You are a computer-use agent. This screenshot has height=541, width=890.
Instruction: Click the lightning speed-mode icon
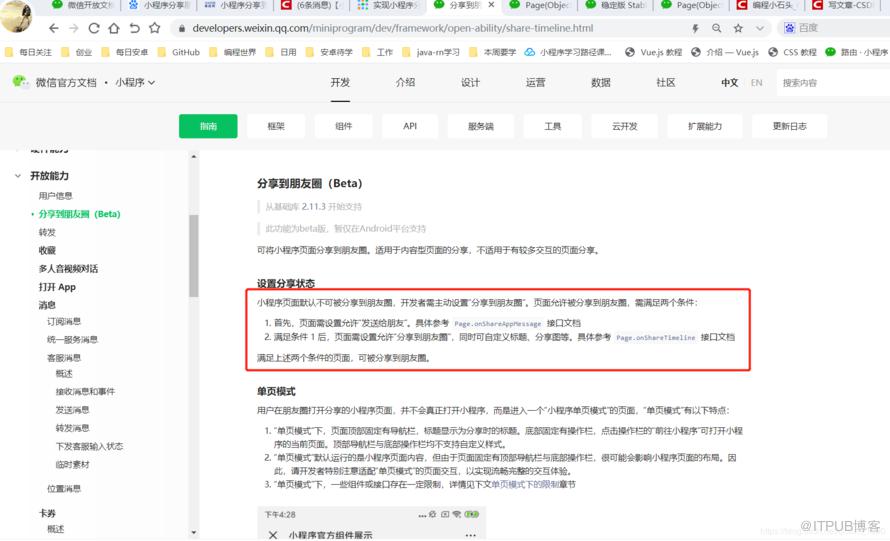pyautogui.click(x=695, y=28)
